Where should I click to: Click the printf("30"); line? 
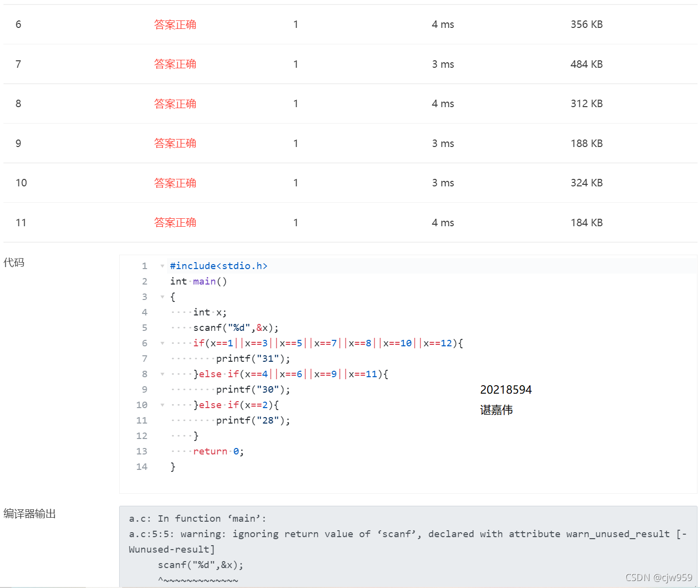[x=253, y=390]
